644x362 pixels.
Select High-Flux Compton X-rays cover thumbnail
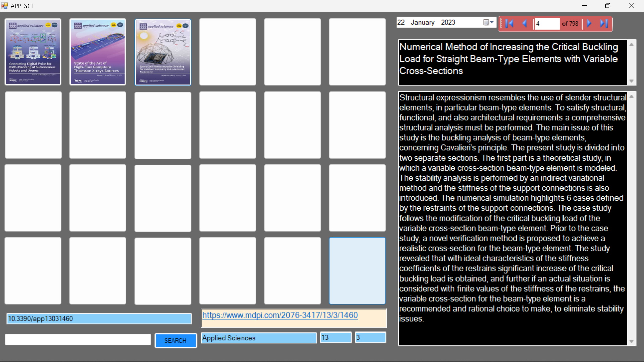pos(98,52)
